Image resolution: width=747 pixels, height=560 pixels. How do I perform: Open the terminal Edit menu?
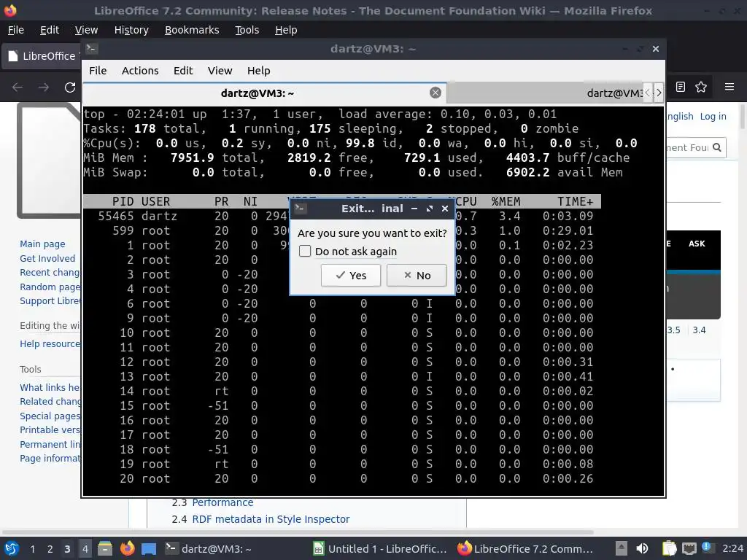coord(183,71)
